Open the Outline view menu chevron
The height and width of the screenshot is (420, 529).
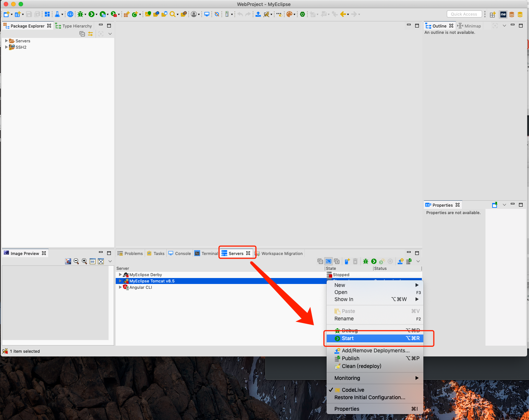[504, 26]
